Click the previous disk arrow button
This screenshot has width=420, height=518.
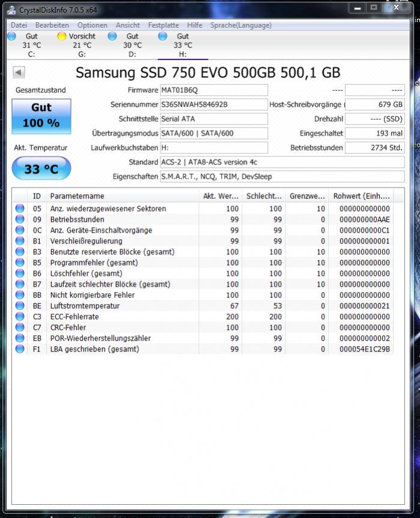(x=19, y=72)
